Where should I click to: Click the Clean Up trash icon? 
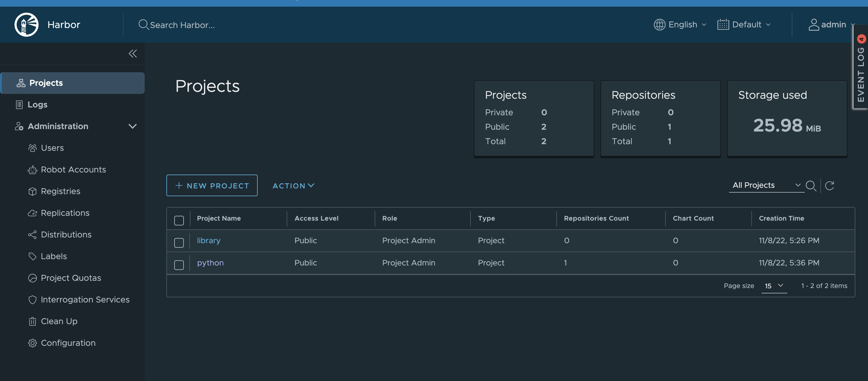click(x=32, y=321)
